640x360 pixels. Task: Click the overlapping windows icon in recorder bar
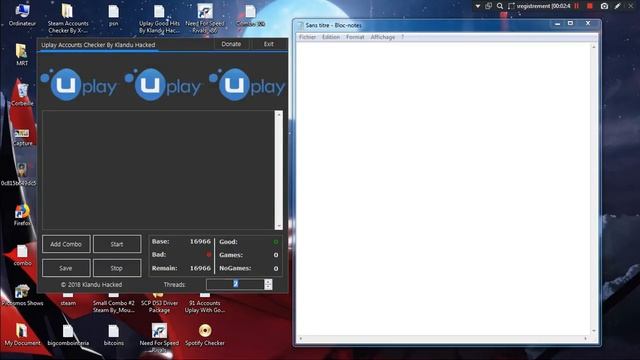pos(488,6)
